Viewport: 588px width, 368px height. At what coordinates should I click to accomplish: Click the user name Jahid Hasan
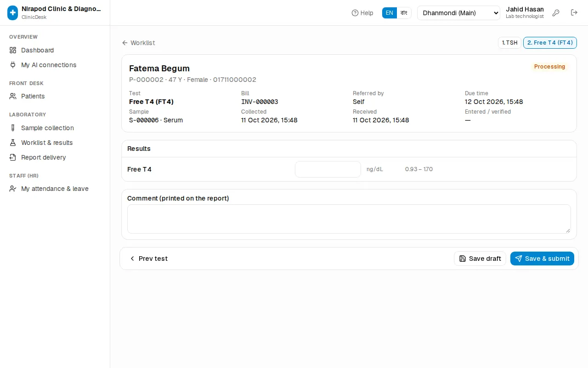point(525,9)
